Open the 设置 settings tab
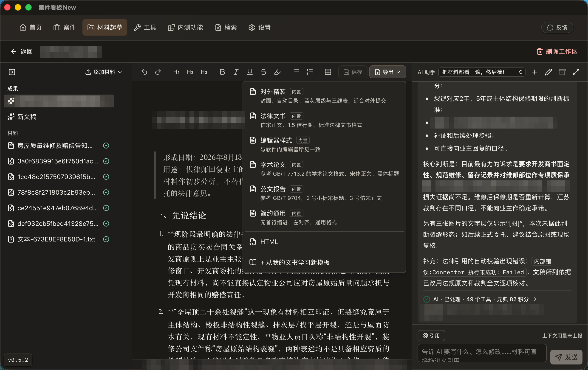 [260, 27]
